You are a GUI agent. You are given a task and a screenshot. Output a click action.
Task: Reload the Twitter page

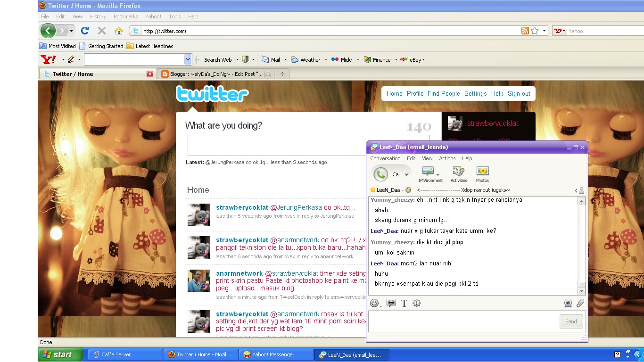click(x=85, y=31)
